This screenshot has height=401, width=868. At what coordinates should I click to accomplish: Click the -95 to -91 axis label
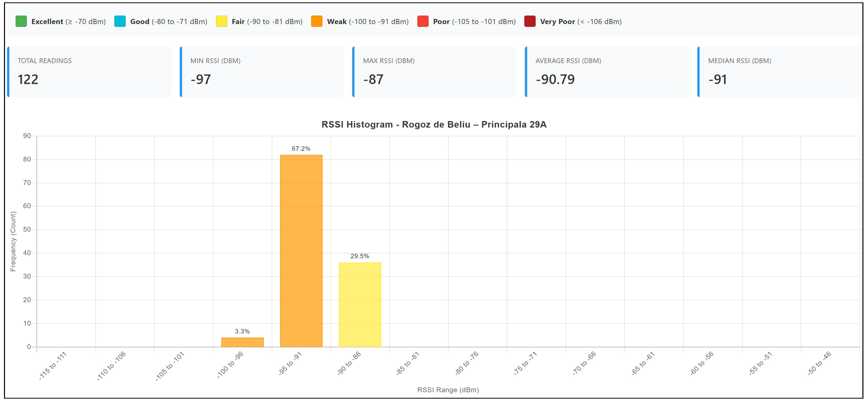point(290,363)
